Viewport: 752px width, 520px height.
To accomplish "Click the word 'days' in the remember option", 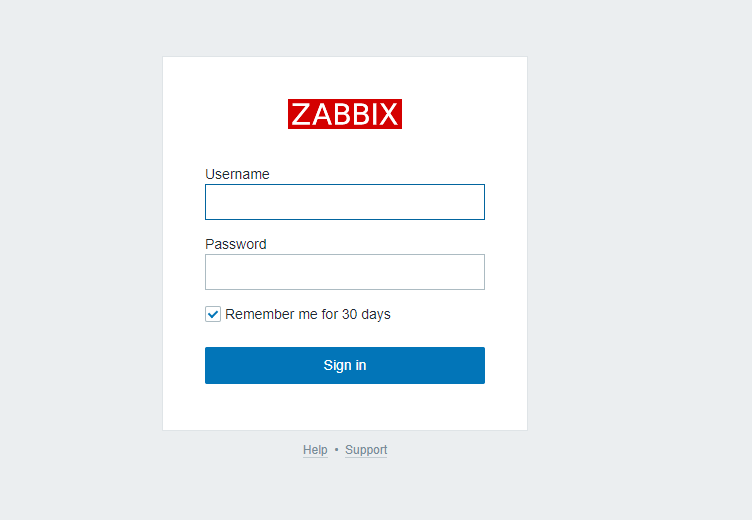I will pos(376,315).
